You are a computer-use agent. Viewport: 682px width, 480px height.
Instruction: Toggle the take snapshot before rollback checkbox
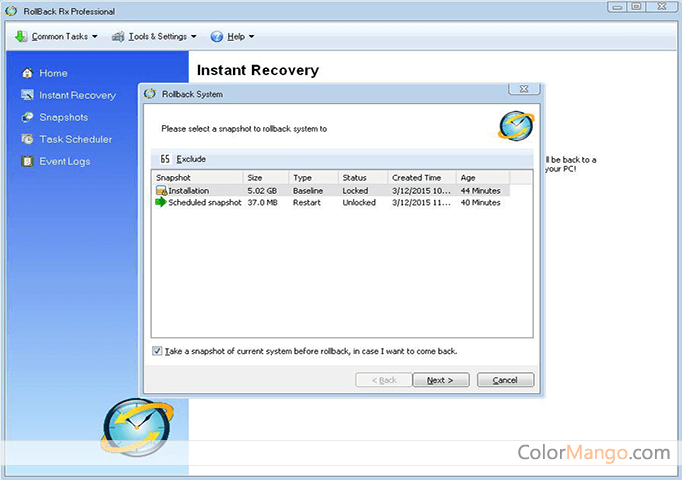157,351
